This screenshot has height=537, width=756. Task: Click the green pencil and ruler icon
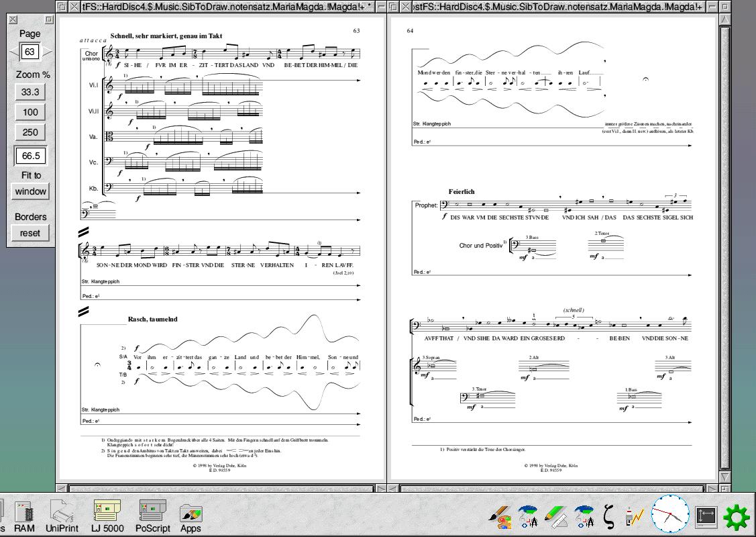[556, 517]
